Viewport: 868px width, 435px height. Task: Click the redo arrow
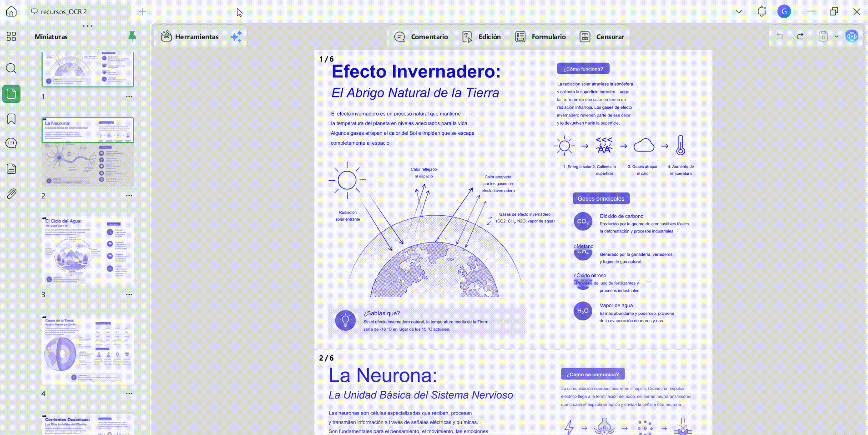[800, 36]
